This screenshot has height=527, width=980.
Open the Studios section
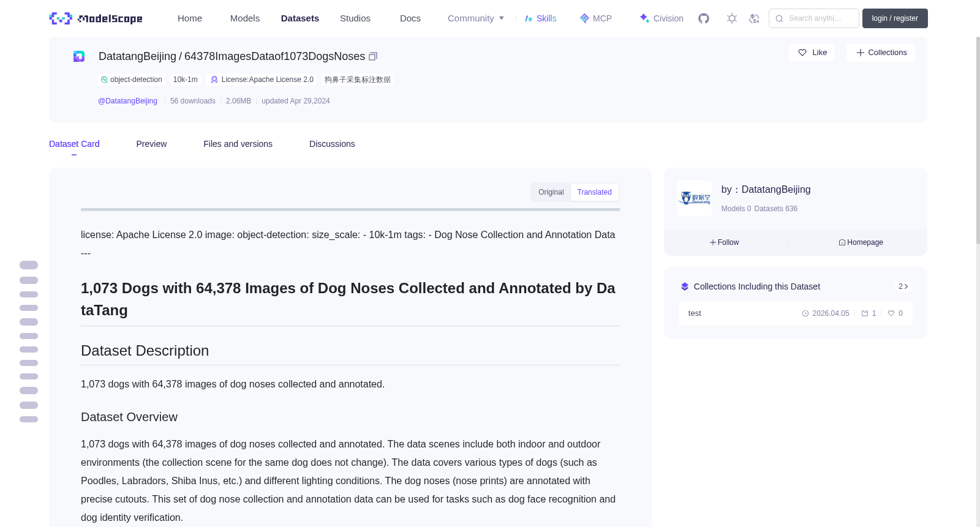click(355, 18)
